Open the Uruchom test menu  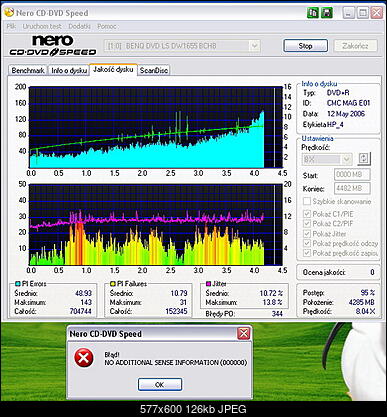pyautogui.click(x=42, y=26)
